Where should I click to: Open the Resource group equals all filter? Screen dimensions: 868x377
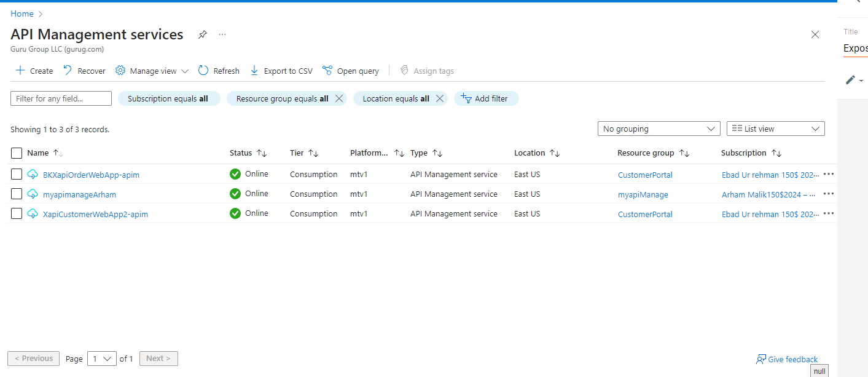tap(282, 98)
